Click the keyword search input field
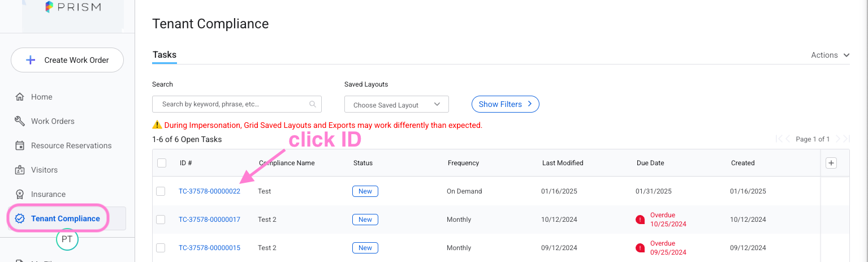This screenshot has width=868, height=262. (232, 104)
